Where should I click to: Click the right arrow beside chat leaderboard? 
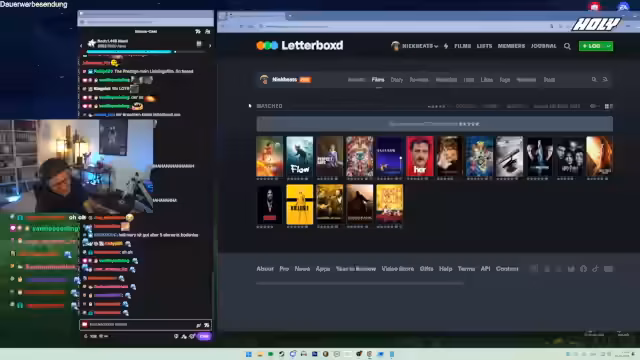click(210, 45)
